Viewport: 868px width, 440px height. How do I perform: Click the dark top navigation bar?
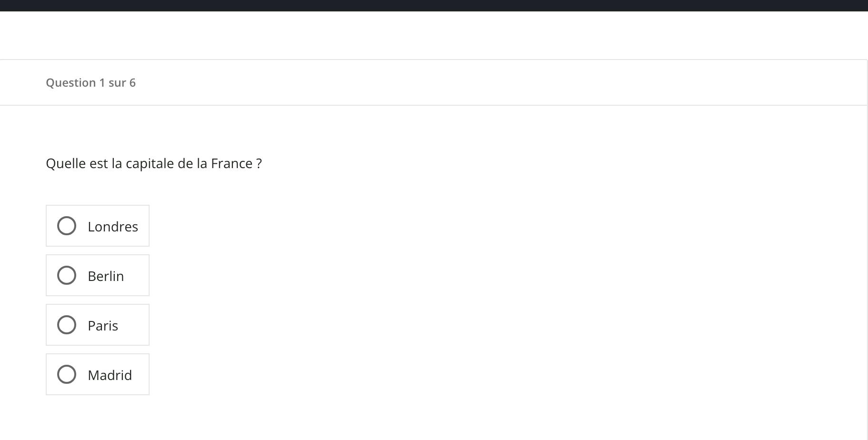(x=434, y=5)
